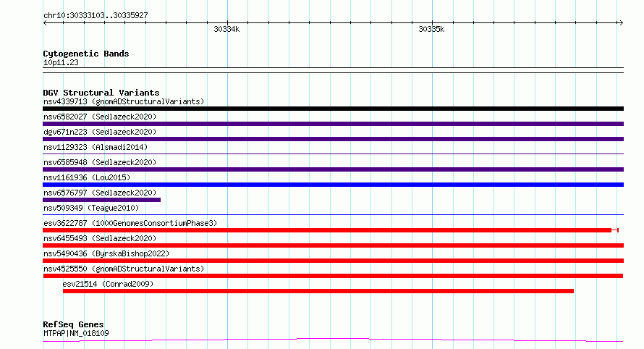The height and width of the screenshot is (349, 644).
Task: Open the nsv5490436 ByrskaBishop2022 label
Action: [106, 253]
